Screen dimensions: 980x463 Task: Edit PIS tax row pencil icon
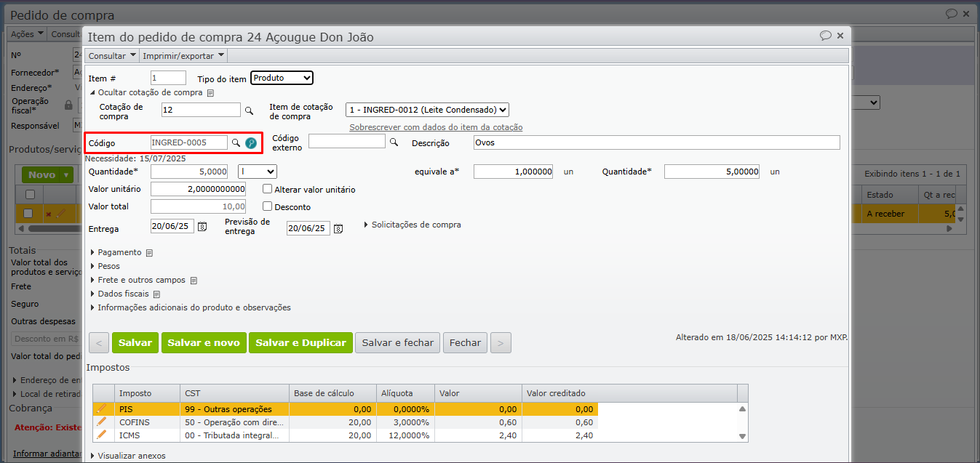[102, 408]
